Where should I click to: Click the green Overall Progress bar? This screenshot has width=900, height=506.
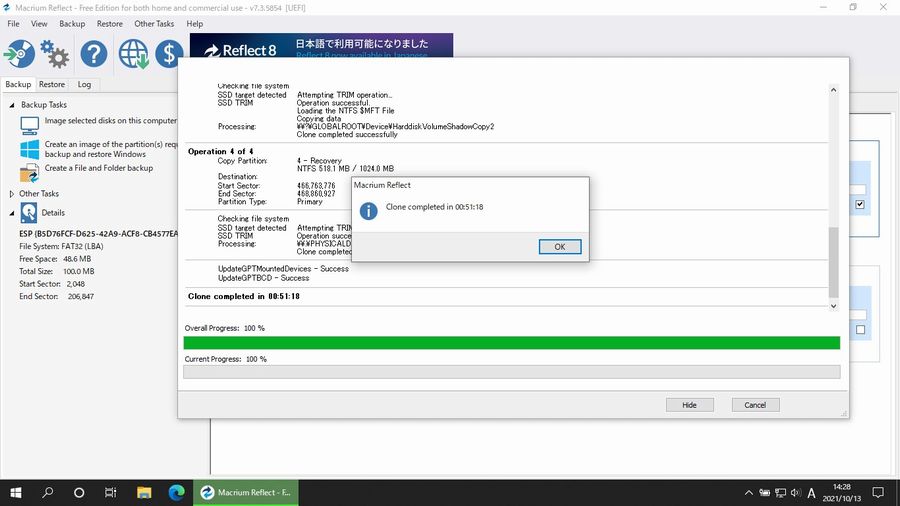tap(511, 343)
